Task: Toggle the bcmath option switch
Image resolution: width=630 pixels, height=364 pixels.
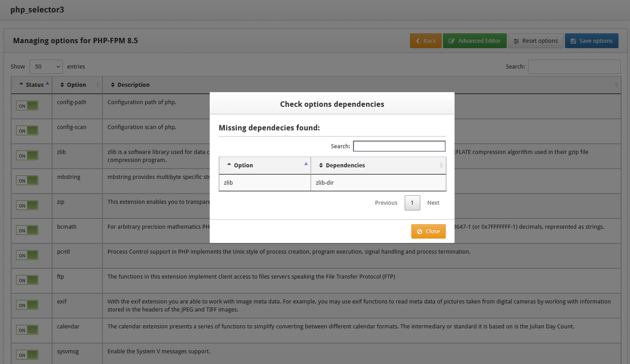Action: click(27, 230)
